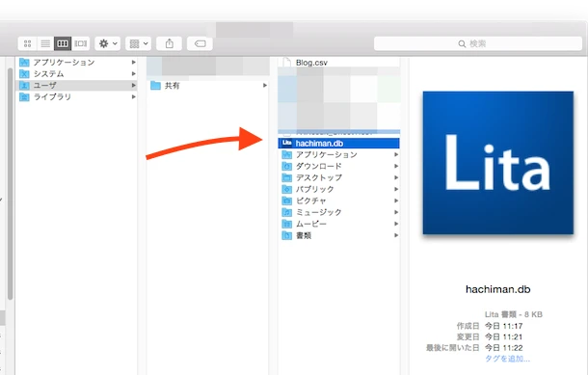Viewport: 588px width, 375px height.
Task: Click the アプリケーション folder icon in first column
Action: (x=24, y=63)
